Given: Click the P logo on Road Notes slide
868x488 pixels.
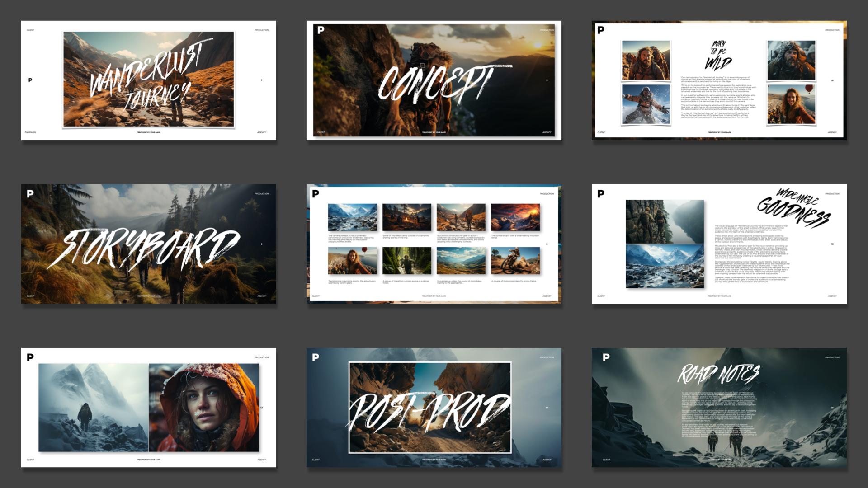Looking at the screenshot, I should coord(606,357).
